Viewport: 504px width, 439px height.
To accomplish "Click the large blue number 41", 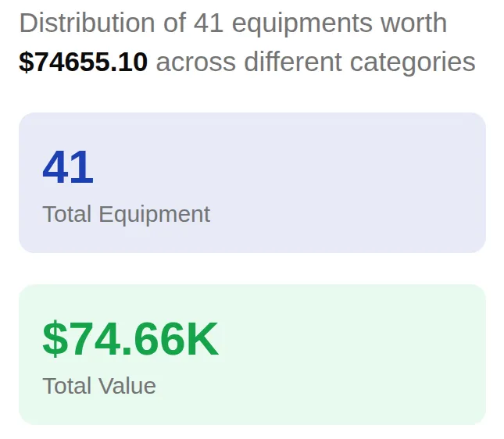I will (x=68, y=167).
